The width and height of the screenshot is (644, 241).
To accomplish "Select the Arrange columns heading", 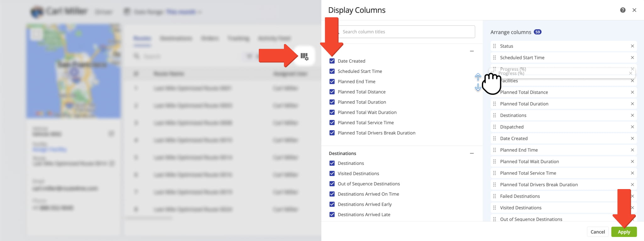I will pos(511,32).
